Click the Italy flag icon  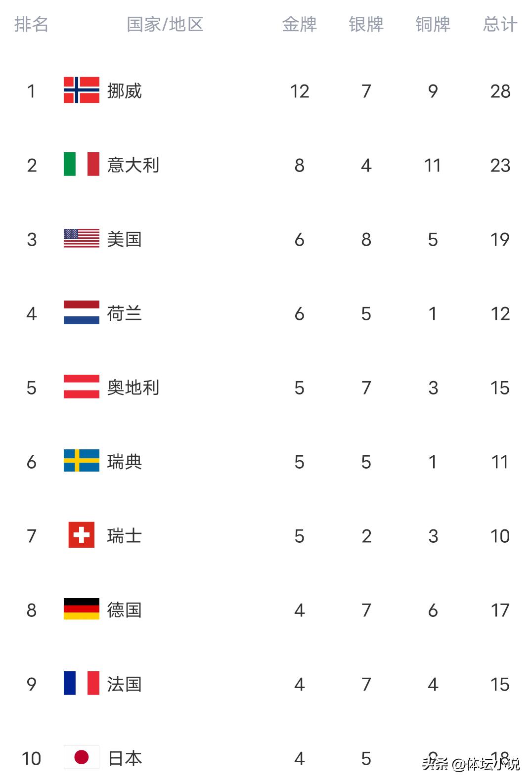click(x=81, y=165)
